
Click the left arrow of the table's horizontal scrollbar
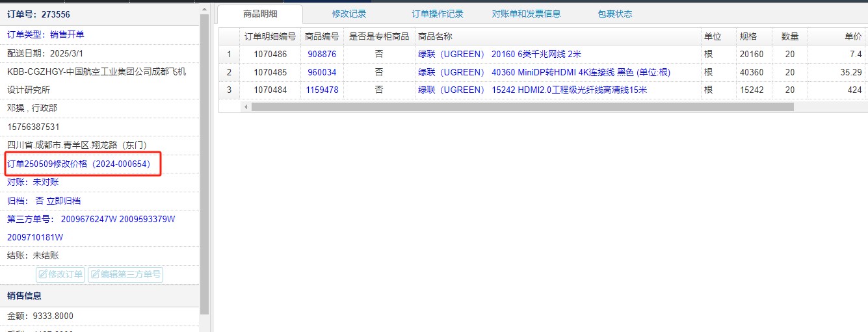[246, 107]
